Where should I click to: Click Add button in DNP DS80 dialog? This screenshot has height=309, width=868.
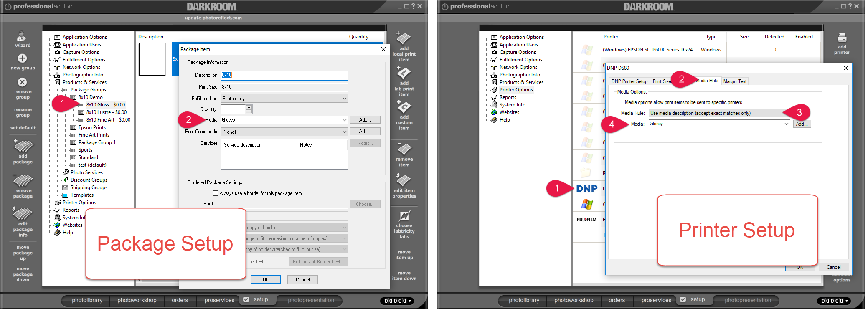click(802, 124)
